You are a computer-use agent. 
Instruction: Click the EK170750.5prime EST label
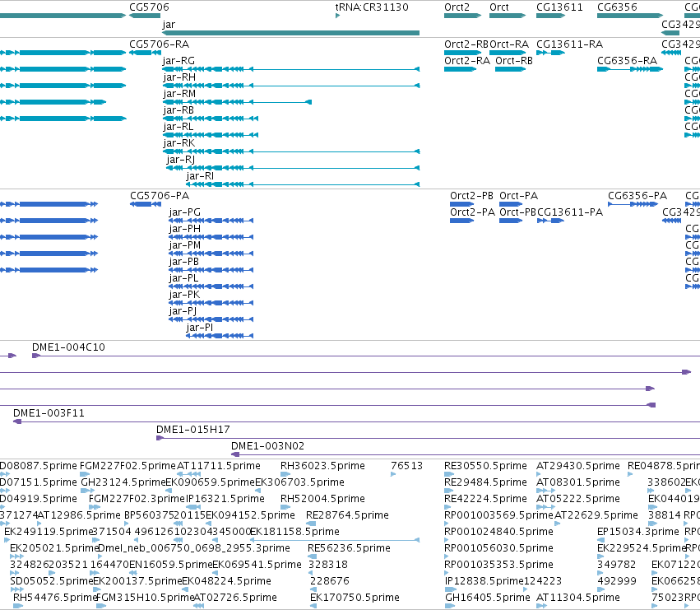click(355, 598)
